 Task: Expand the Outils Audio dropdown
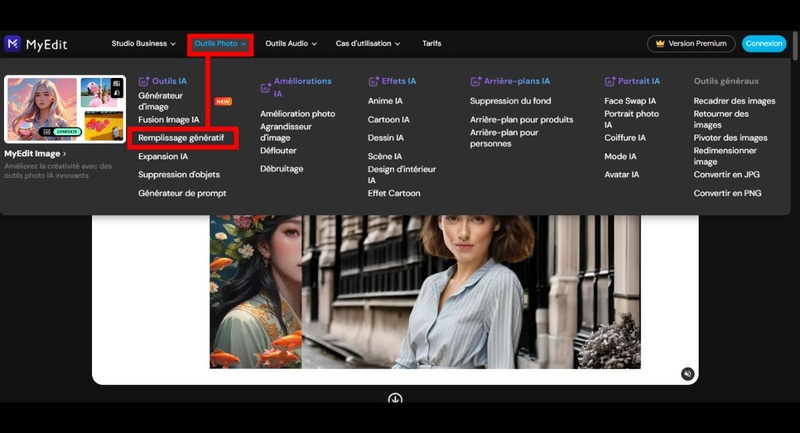(290, 44)
